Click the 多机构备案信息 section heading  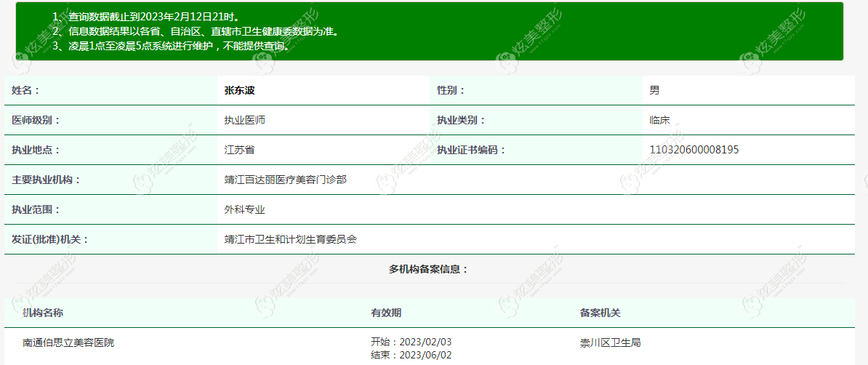click(429, 270)
